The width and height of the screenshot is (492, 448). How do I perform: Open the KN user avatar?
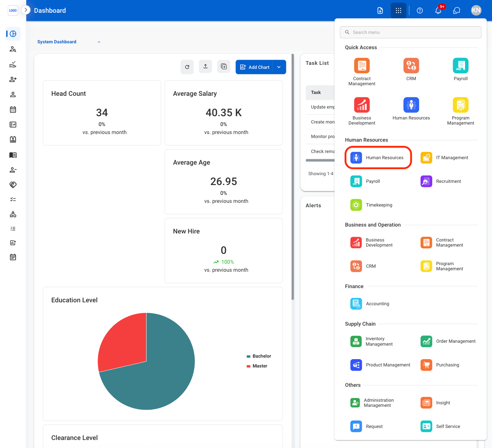coord(476,10)
